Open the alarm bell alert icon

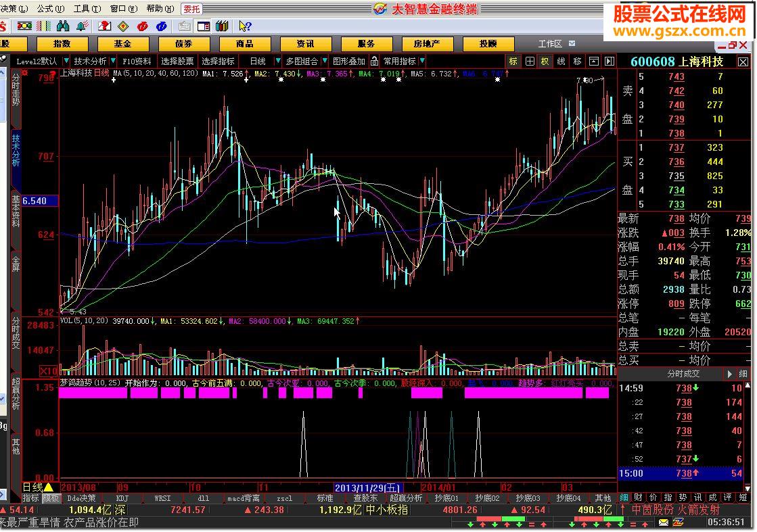(83, 26)
